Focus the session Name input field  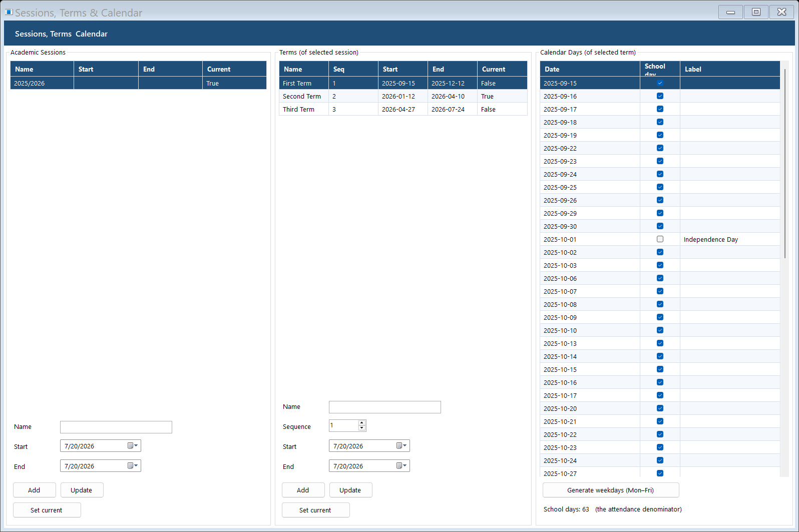(x=116, y=427)
